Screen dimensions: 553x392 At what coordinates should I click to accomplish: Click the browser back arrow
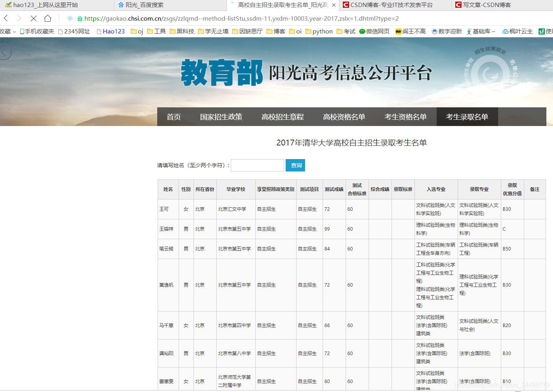click(x=6, y=18)
